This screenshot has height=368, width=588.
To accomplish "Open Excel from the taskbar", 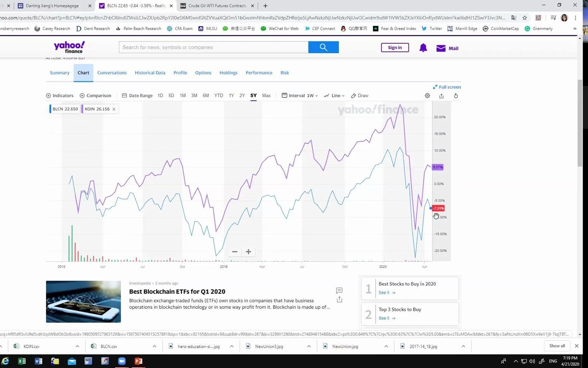I will 22,361.
